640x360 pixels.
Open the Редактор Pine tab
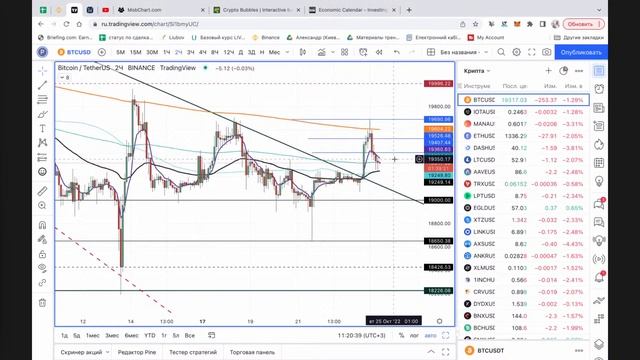tap(137, 352)
